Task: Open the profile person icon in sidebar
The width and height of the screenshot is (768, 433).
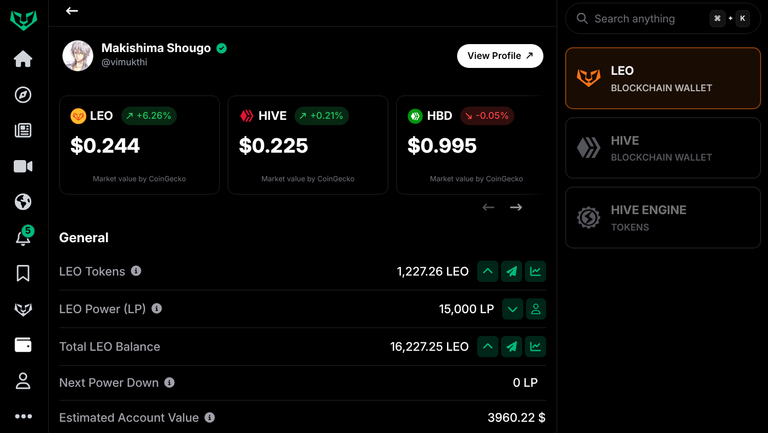Action: [x=23, y=381]
